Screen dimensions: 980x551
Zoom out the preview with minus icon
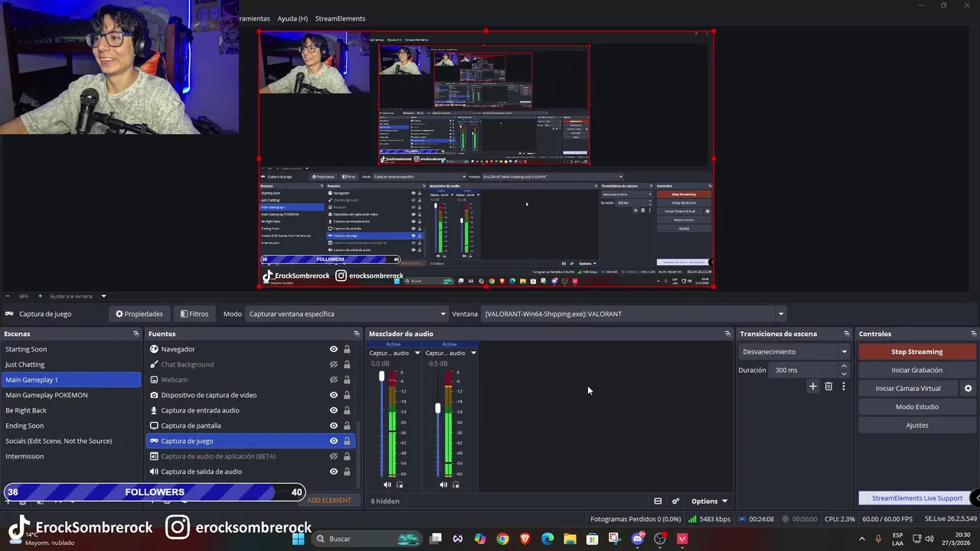[x=8, y=295]
